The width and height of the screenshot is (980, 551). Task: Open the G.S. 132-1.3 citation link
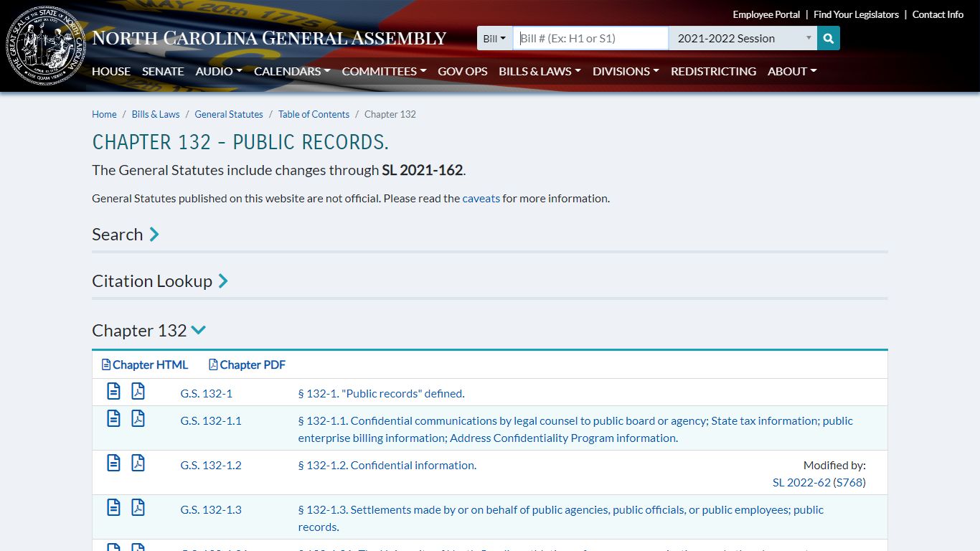[211, 509]
